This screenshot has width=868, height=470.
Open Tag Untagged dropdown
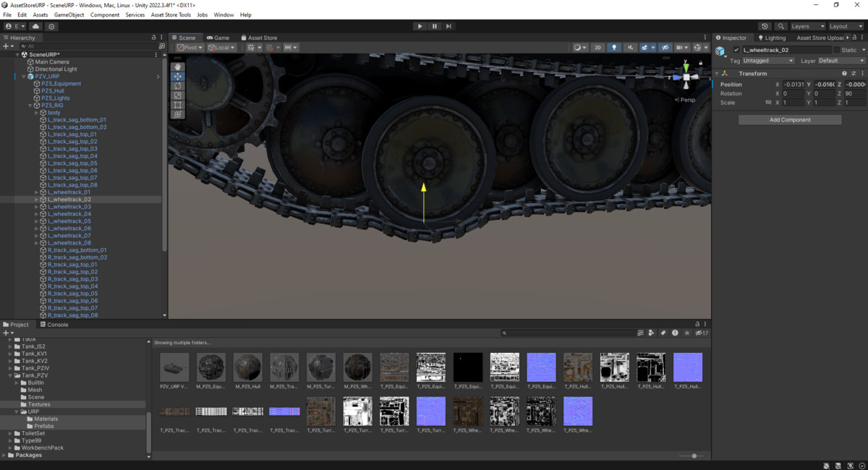pyautogui.click(x=769, y=61)
